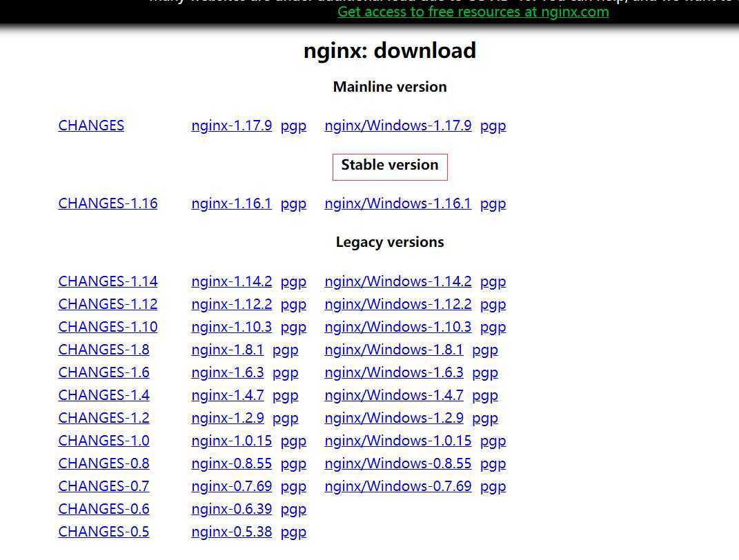This screenshot has height=560, width=739.
Task: Open pgp signature beside nginx/Windows-1.14.2
Action: pos(493,281)
